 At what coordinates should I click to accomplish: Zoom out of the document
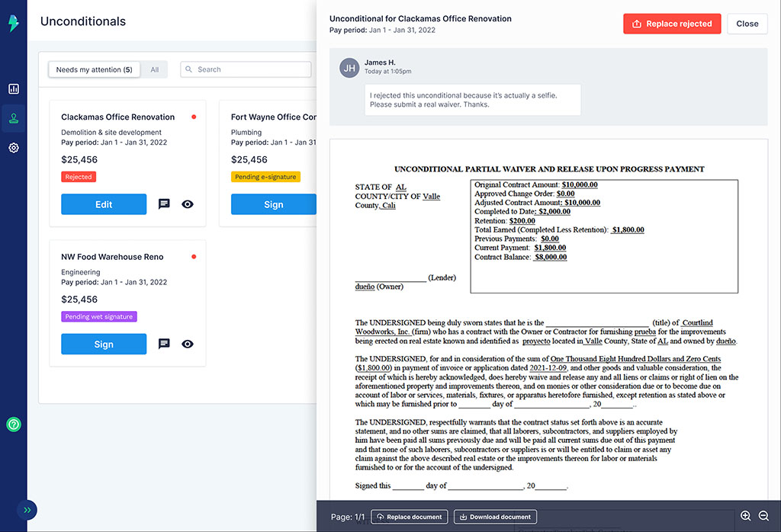pos(763,516)
